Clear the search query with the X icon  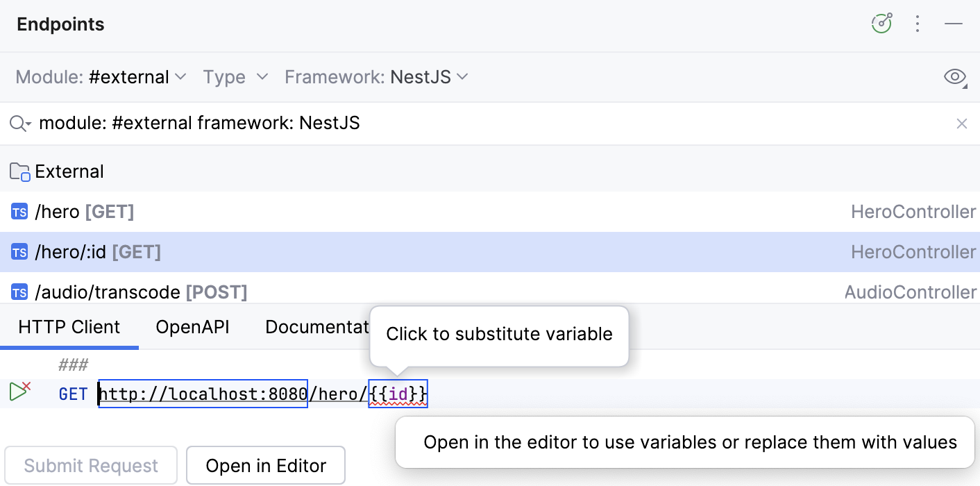click(x=962, y=123)
